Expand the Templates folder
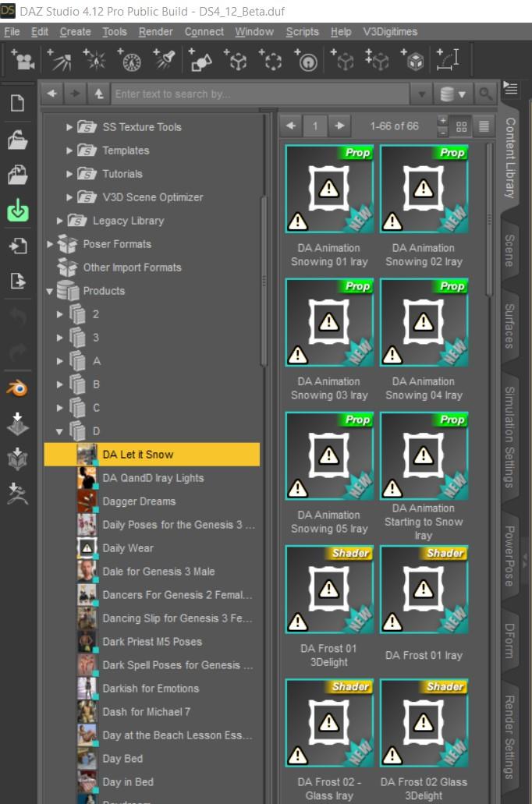 tap(69, 151)
